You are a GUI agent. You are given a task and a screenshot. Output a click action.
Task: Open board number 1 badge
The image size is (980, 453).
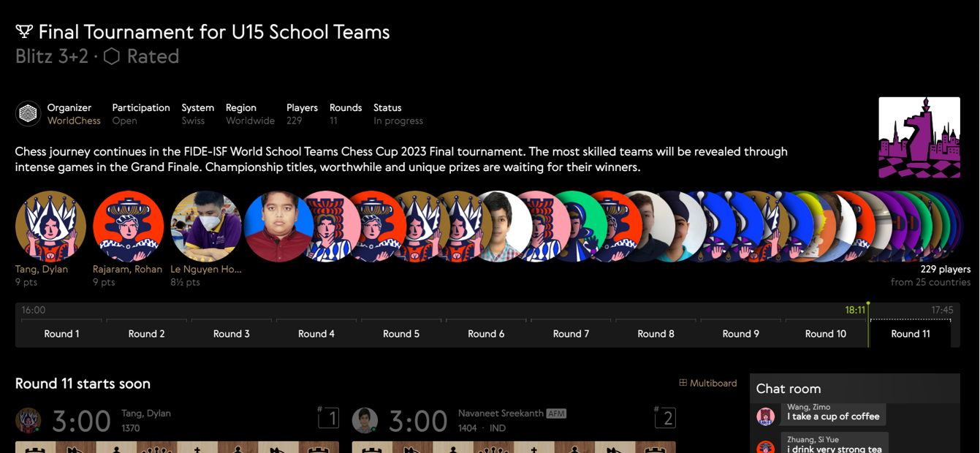(x=329, y=418)
